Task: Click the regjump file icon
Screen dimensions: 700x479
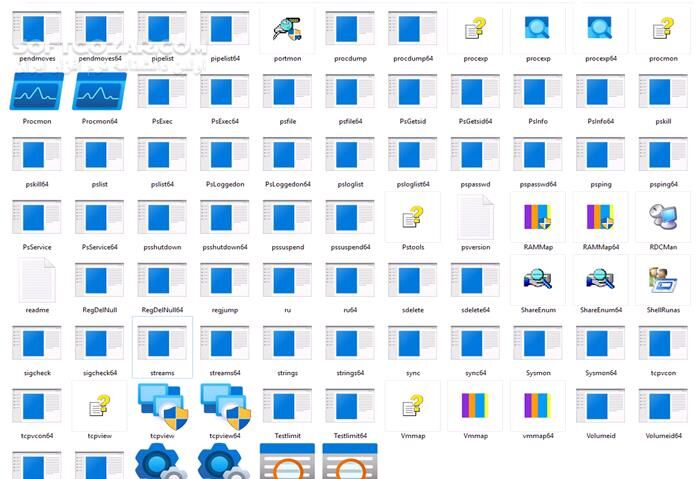Action: point(224,281)
